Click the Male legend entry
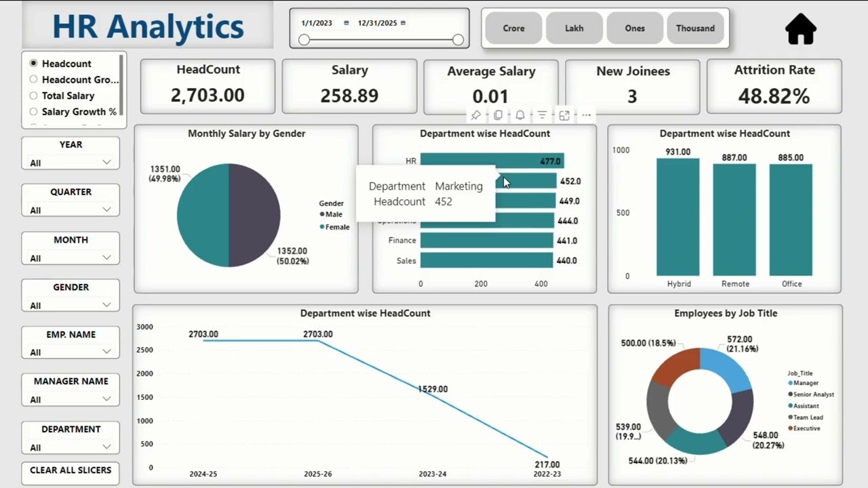The width and height of the screenshot is (868, 488). click(x=332, y=214)
